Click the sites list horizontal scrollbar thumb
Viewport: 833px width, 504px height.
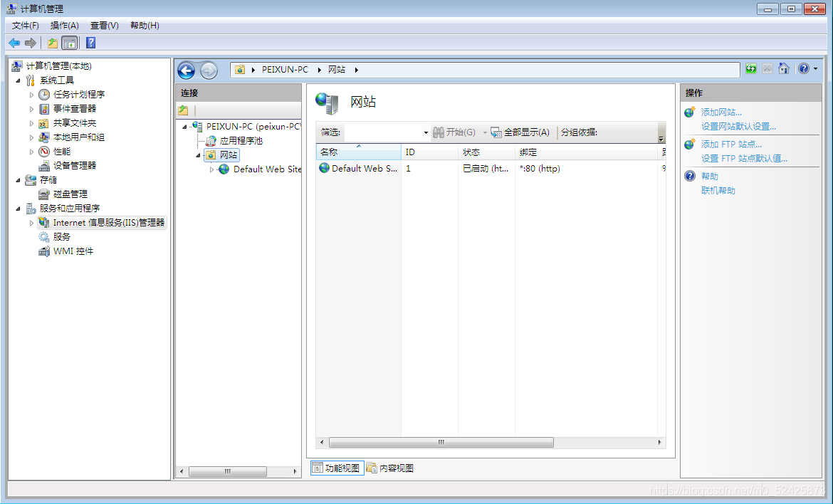pos(441,442)
